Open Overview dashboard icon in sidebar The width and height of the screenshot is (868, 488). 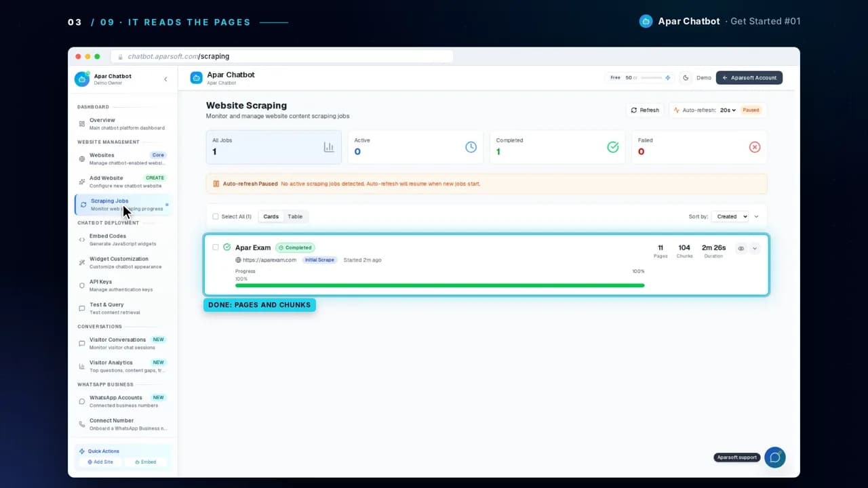(x=82, y=124)
